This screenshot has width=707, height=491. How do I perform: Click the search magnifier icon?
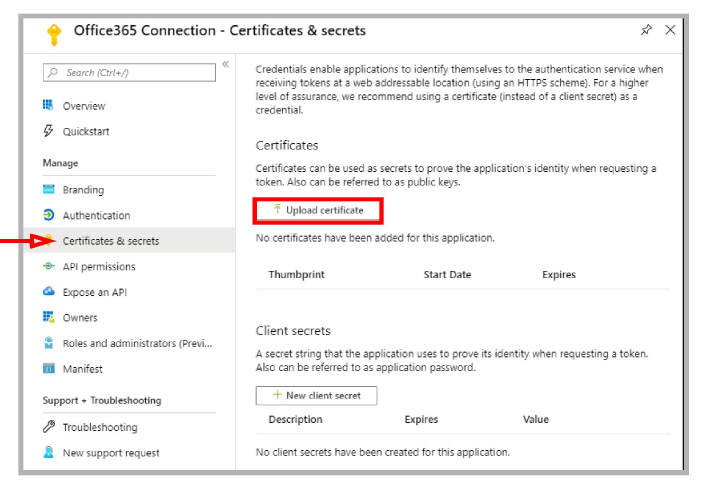point(53,73)
